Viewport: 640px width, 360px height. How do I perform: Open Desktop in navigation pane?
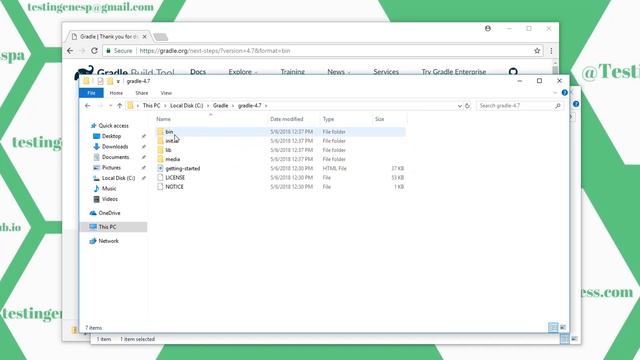click(x=111, y=136)
